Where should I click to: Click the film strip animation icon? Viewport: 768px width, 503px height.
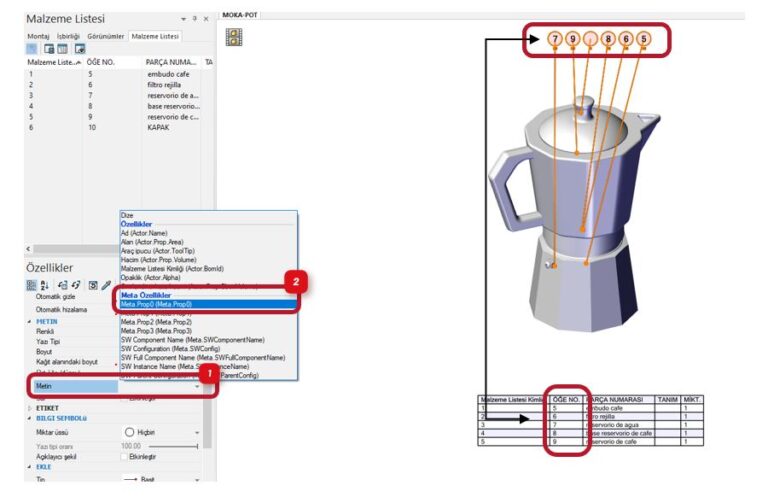point(234,38)
